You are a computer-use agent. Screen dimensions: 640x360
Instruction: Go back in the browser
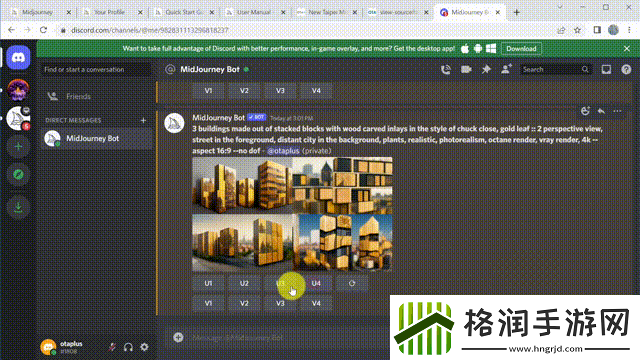pyautogui.click(x=11, y=30)
